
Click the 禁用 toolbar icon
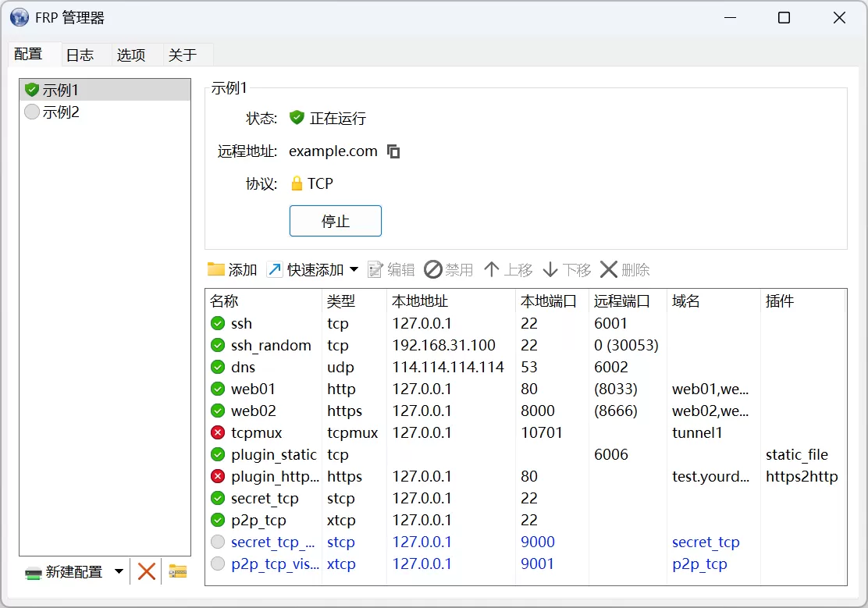point(430,269)
